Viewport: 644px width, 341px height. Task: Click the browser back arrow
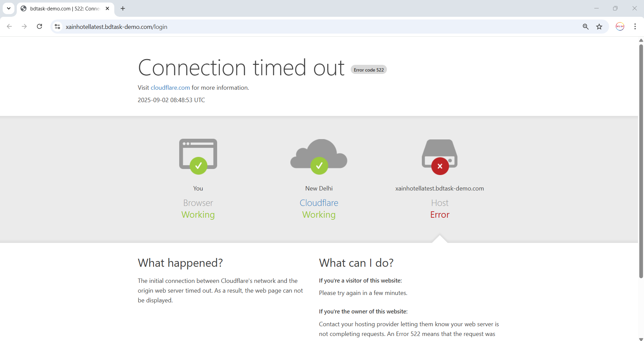(x=9, y=27)
